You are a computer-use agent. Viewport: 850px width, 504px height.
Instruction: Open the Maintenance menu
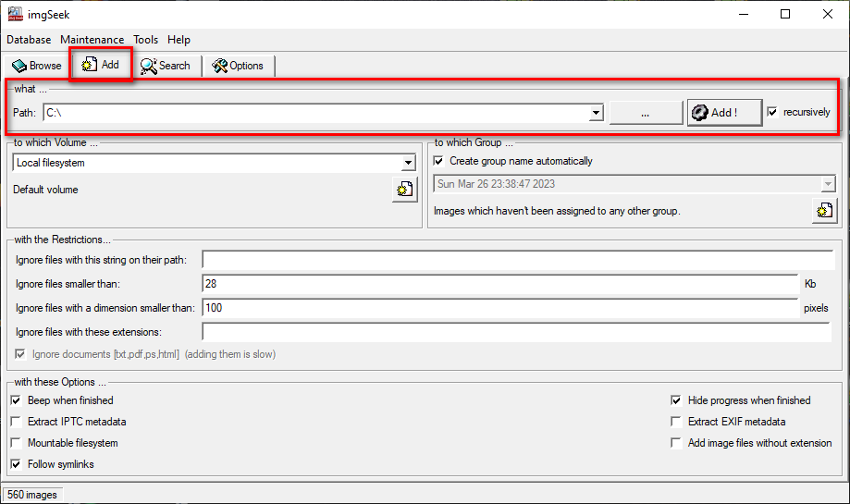tap(92, 40)
